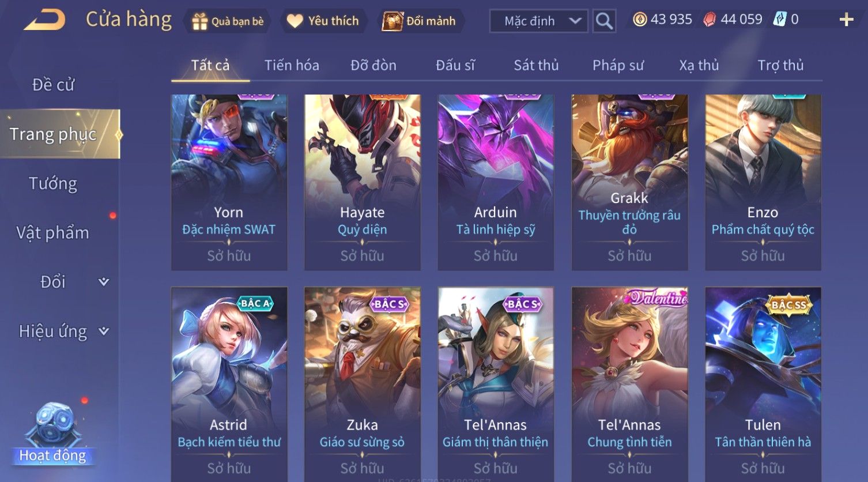Open Yorn Đặc nhiệm SWAT skin card
This screenshot has height=482, width=868.
click(229, 182)
